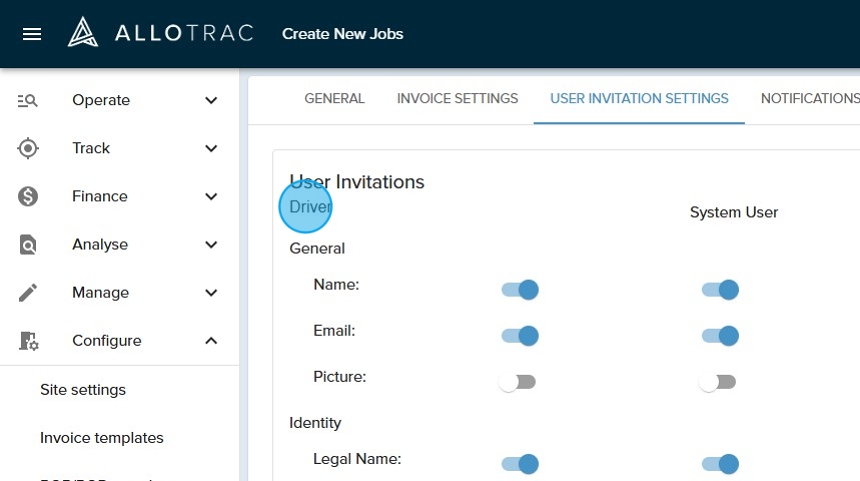Open the Invoice Settings tab
860x481 pixels.
point(457,99)
